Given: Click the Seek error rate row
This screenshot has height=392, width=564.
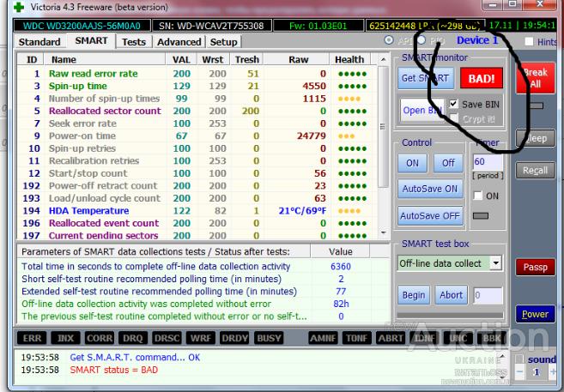Looking at the screenshot, I should (197, 124).
